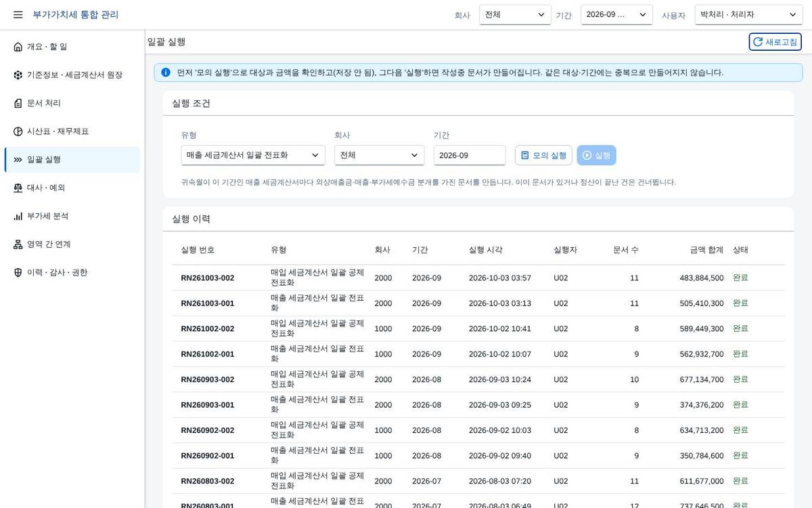The image size is (812, 508).
Task: Click the chevrons icon beside 일괄 실행
Action: pyautogui.click(x=18, y=160)
